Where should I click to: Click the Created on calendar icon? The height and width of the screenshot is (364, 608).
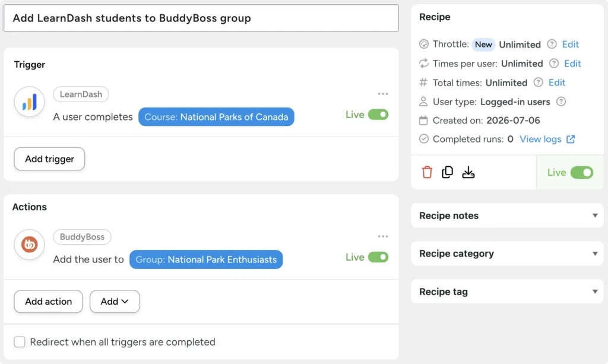pos(423,121)
